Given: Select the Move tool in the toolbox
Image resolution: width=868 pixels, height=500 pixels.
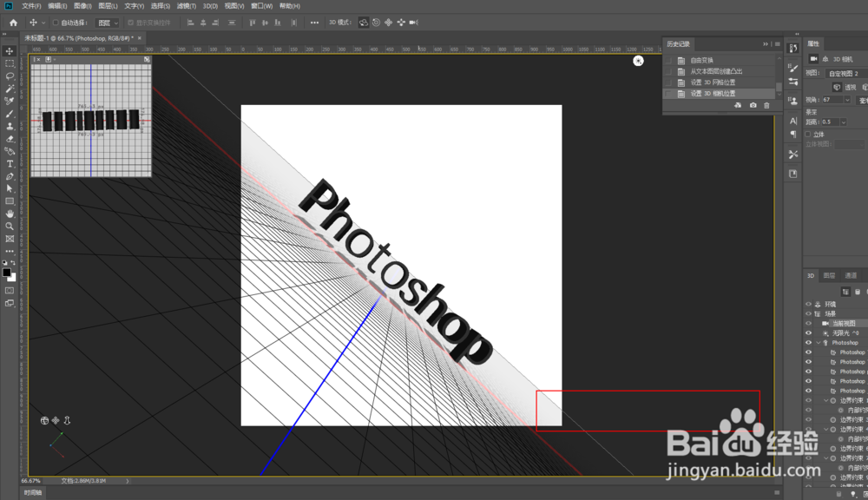Looking at the screenshot, I should (10, 51).
